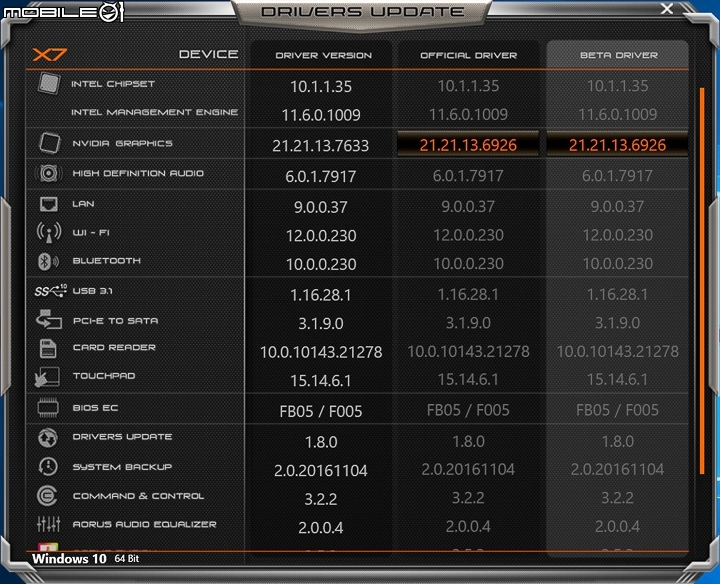Click beta Drivers Update version 1.8.0
The image size is (720, 584).
[x=618, y=441]
